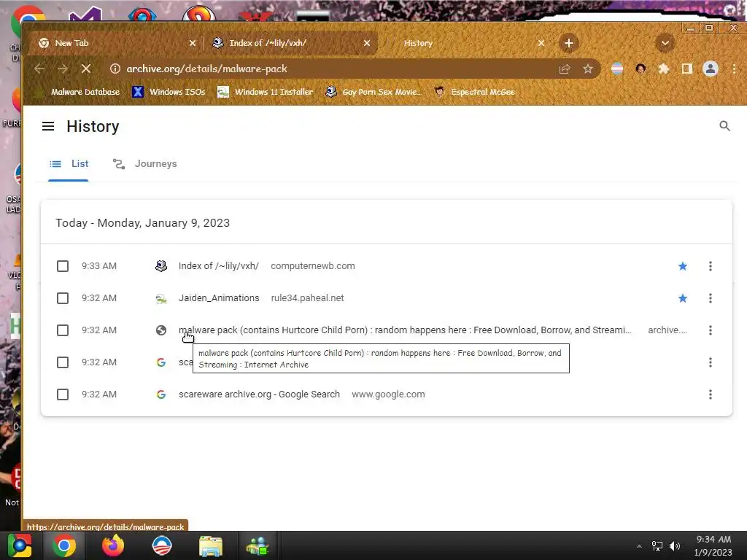747x560 pixels.
Task: Show hidden tray icons arrow
Action: point(639,546)
